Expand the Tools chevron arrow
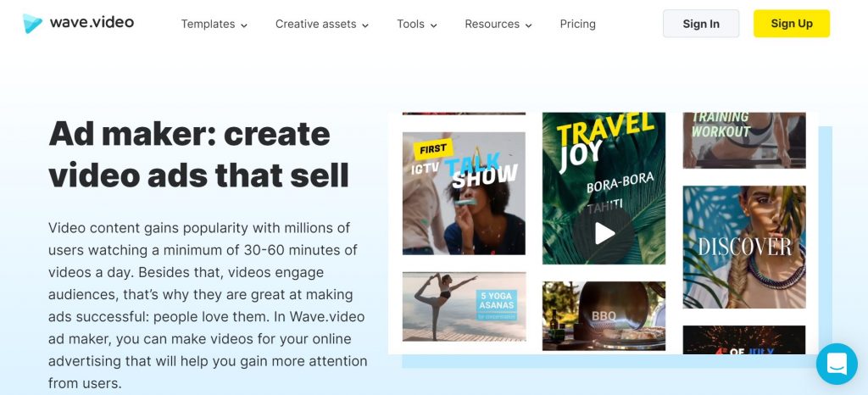 433,25
